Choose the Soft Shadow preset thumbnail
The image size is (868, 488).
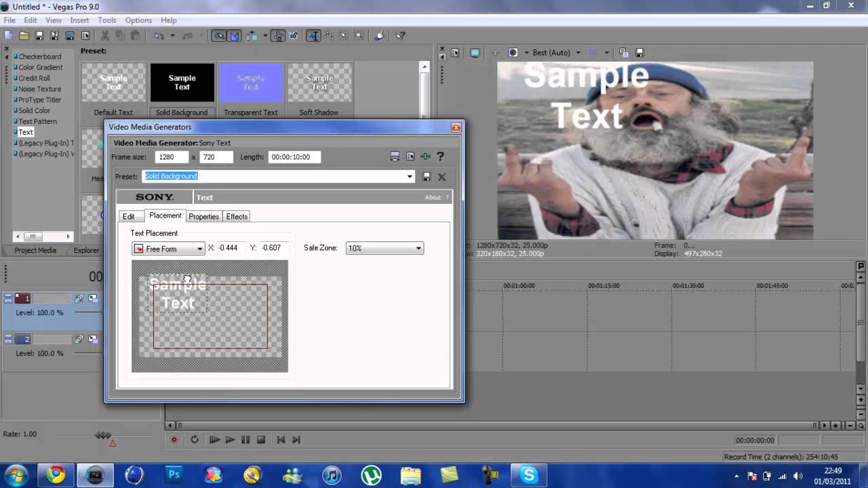(319, 83)
